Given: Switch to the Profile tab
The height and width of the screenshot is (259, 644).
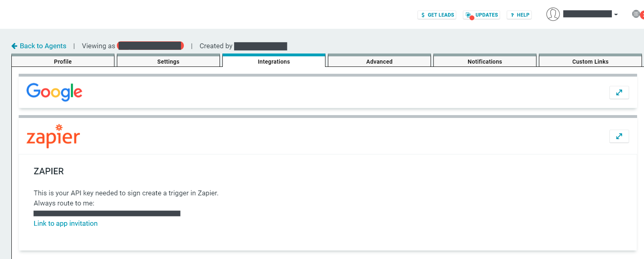Looking at the screenshot, I should (x=63, y=61).
